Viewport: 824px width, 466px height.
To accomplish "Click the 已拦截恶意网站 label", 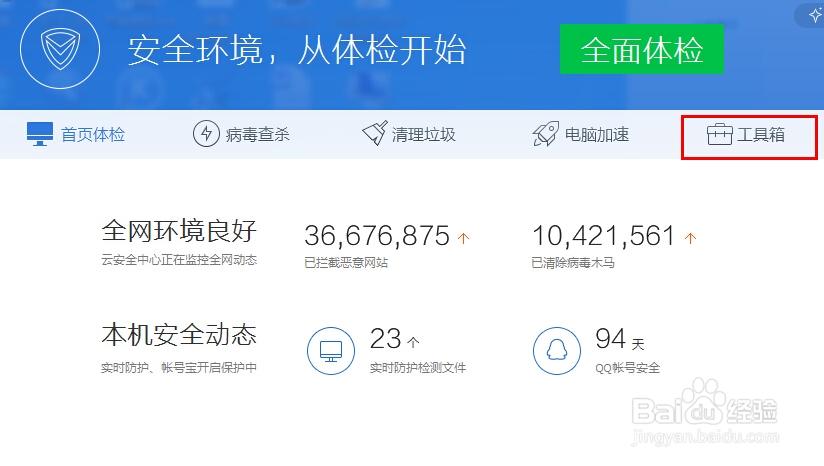I will point(346,263).
